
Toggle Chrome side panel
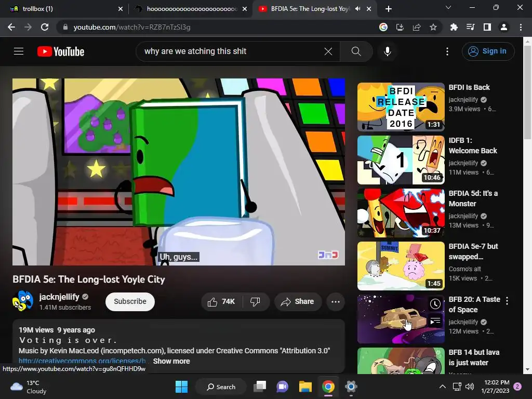487,27
